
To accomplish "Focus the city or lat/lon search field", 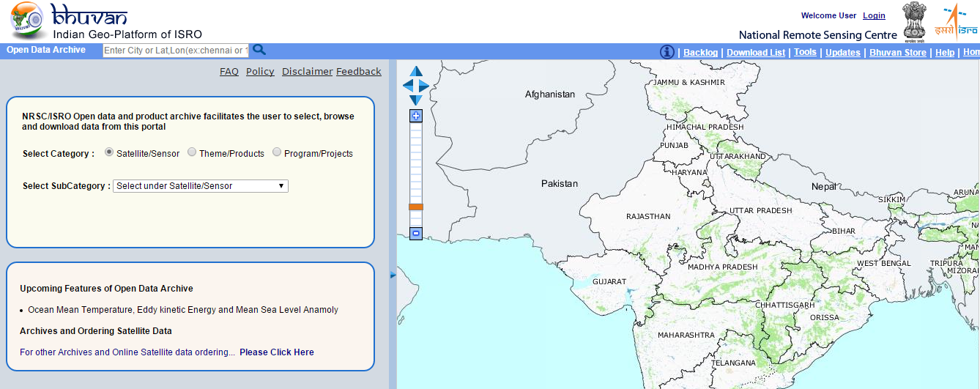I will [x=176, y=51].
